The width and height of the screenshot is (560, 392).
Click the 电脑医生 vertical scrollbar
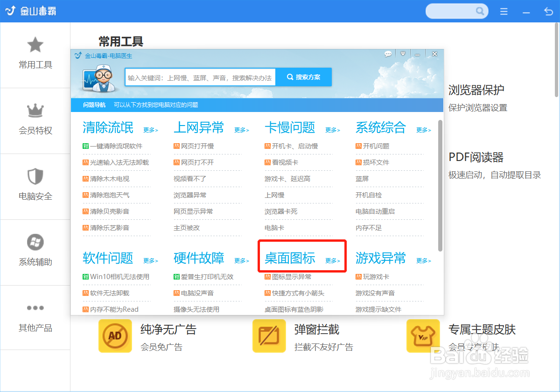point(440,186)
